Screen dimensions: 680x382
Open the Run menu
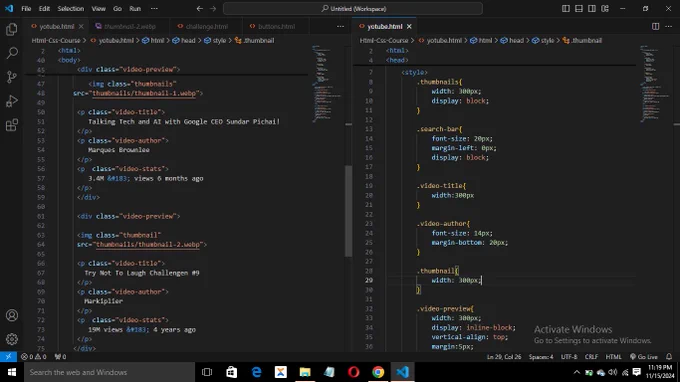[x=135, y=9]
